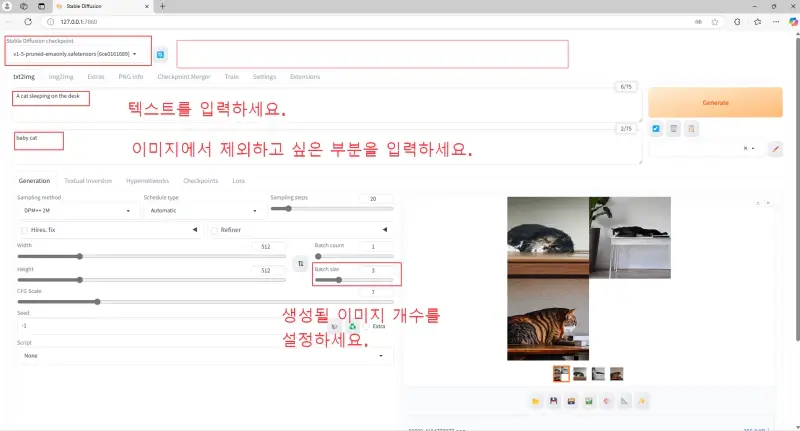Open a new browser tab
Image resolution: width=800 pixels, height=431 pixels.
pos(163,6)
